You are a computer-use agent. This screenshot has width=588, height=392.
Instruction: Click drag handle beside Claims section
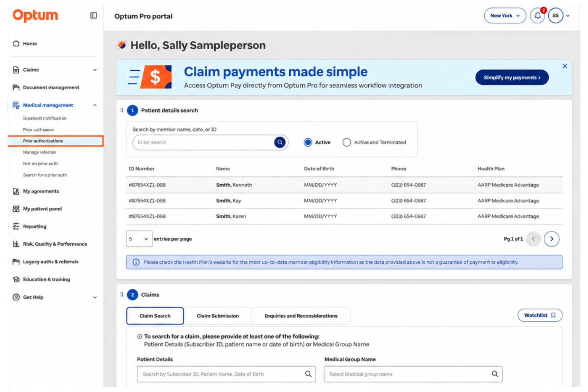tap(122, 295)
